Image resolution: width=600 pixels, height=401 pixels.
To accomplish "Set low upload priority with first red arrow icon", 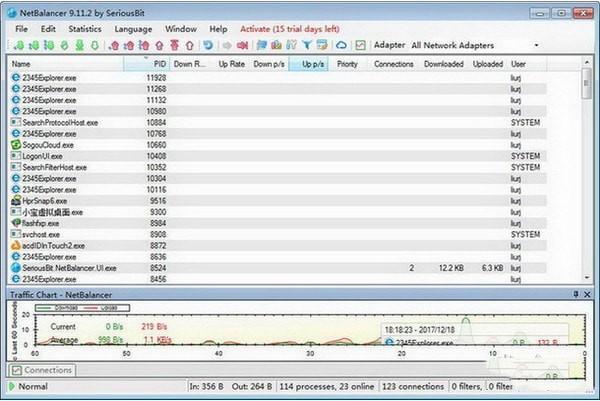I will point(114,46).
